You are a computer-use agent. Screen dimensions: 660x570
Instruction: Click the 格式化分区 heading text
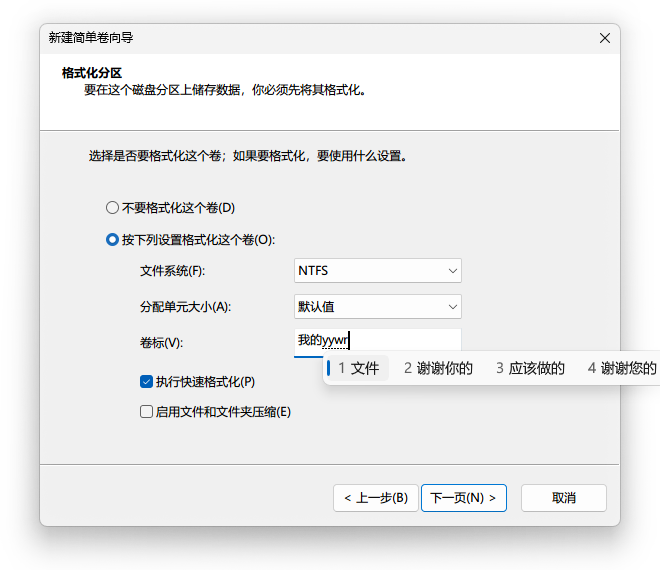pos(92,73)
